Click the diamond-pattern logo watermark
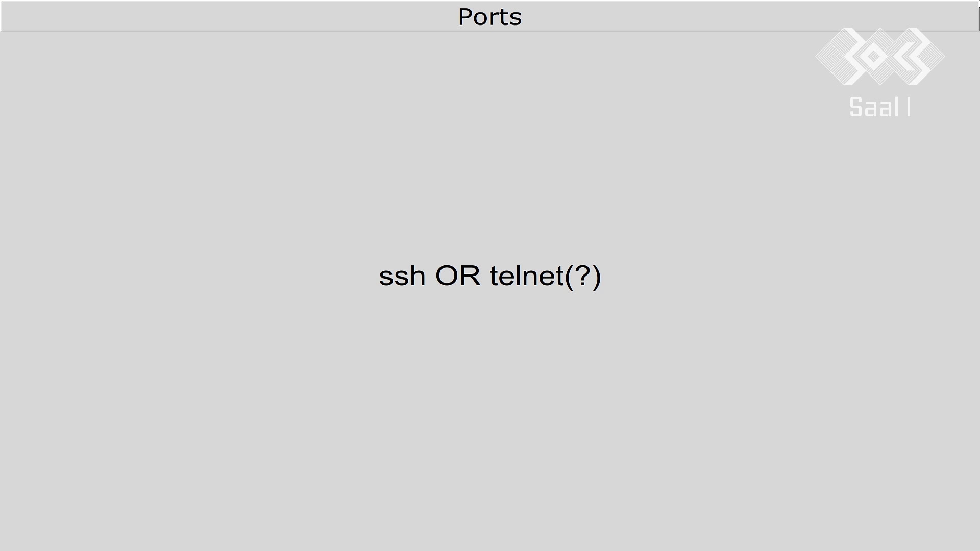Image resolution: width=980 pixels, height=551 pixels. pos(880,56)
